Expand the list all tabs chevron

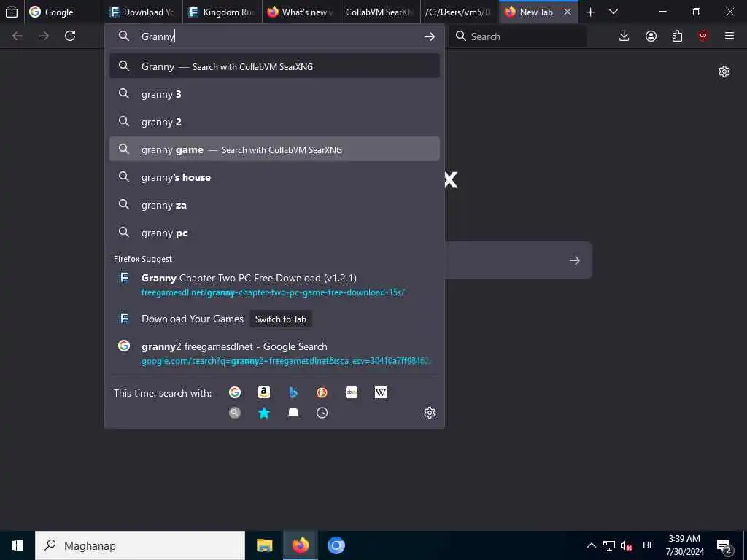[x=614, y=12]
